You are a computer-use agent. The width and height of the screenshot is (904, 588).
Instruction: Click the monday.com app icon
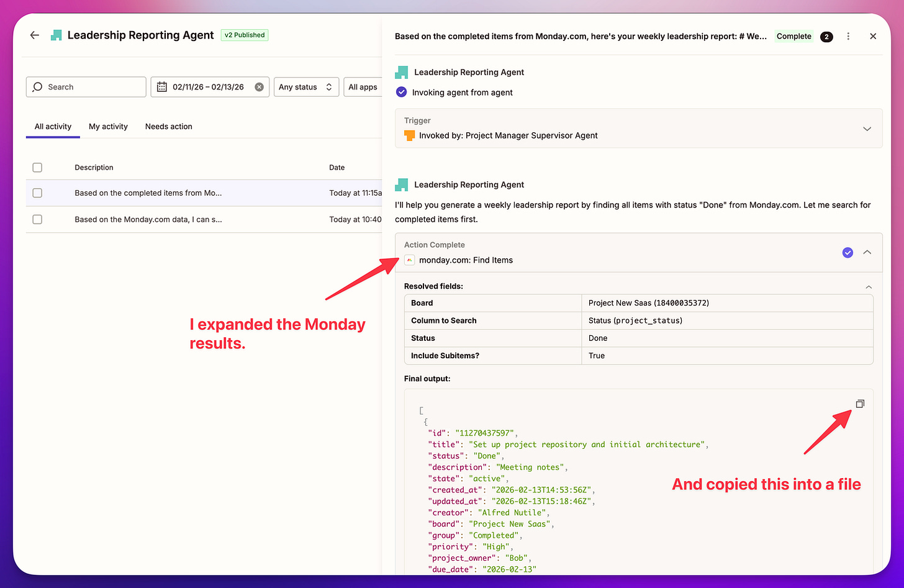(410, 260)
